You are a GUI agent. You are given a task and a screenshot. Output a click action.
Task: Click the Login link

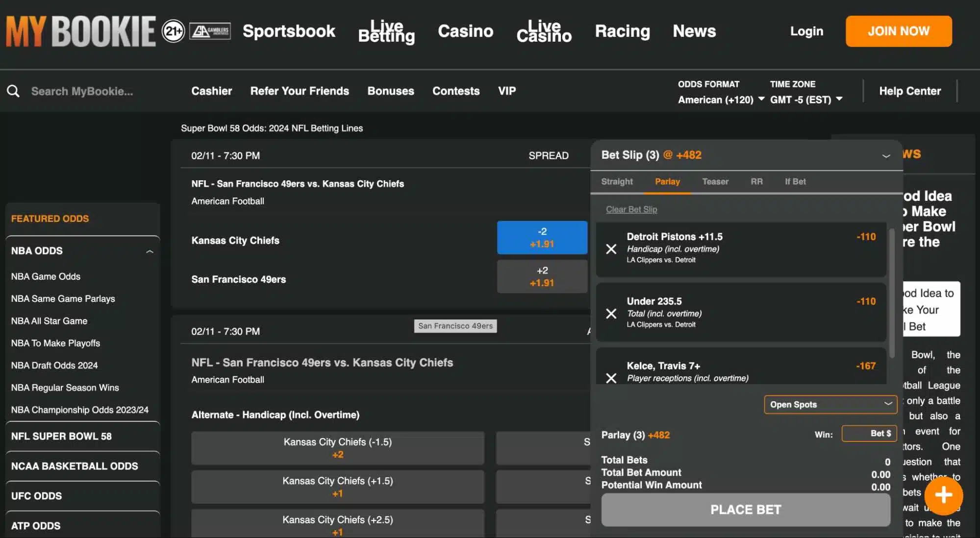[806, 31]
